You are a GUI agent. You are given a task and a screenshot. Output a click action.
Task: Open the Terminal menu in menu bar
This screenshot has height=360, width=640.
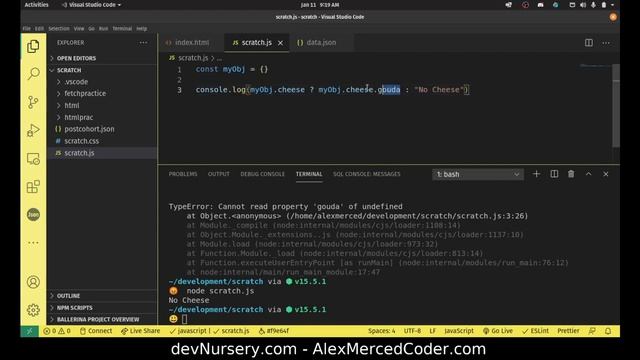click(x=122, y=29)
